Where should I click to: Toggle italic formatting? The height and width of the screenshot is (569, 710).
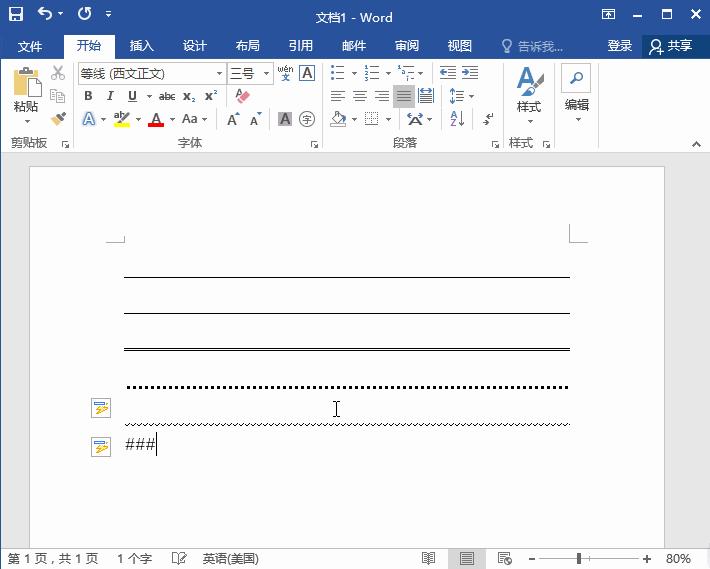110,96
